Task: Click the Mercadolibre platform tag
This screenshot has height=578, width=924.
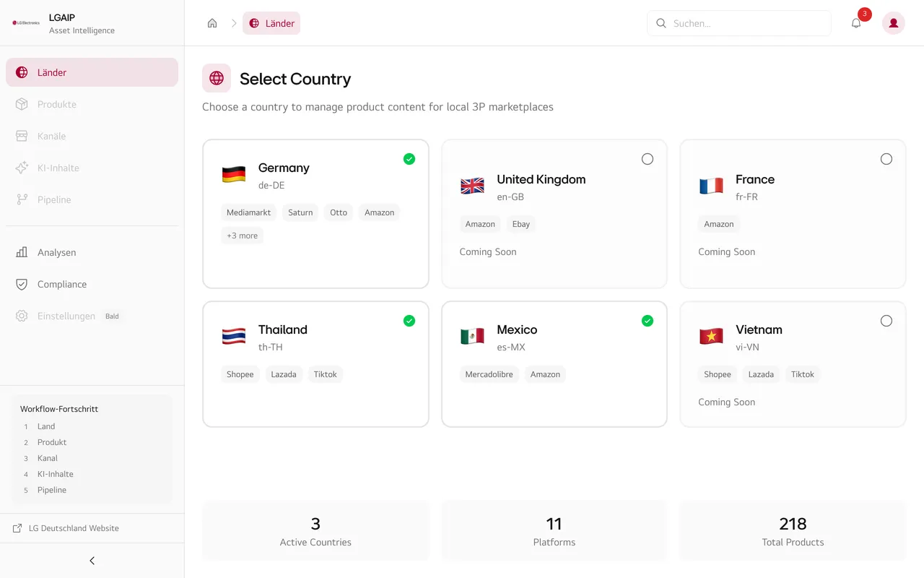Action: pos(489,374)
